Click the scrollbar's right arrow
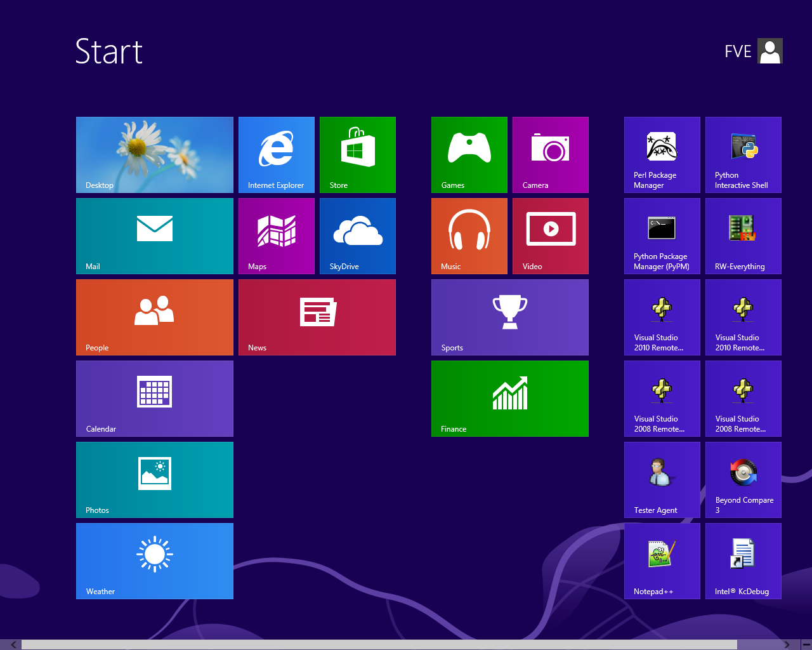The image size is (812, 650). coord(787,645)
